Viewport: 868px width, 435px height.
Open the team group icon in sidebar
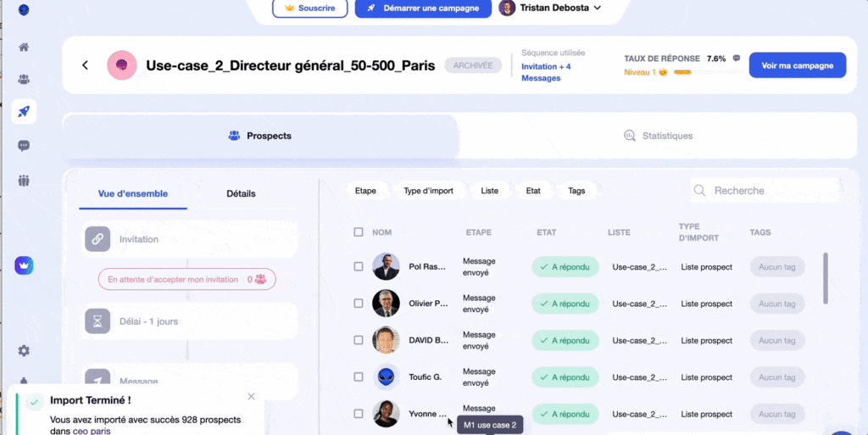tap(23, 181)
